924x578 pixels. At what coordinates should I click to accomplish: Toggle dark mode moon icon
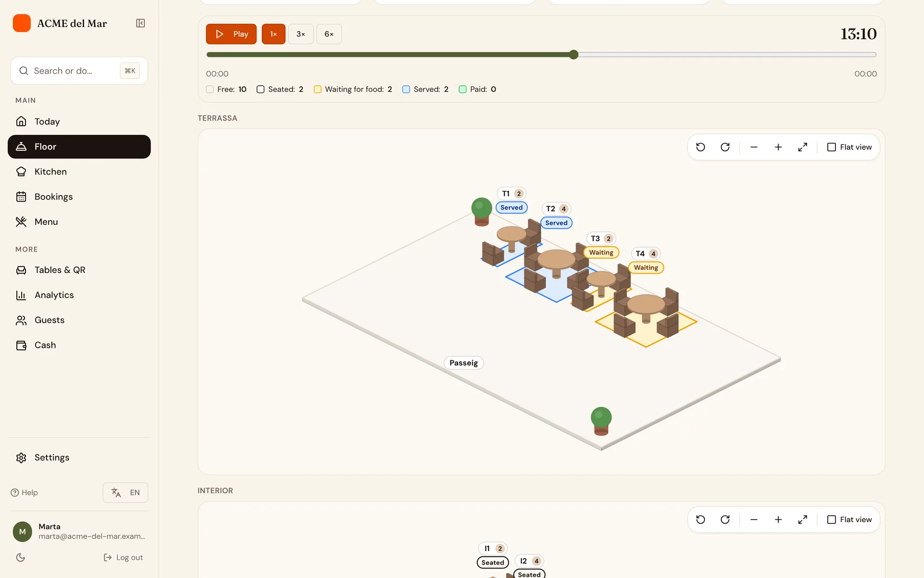[x=20, y=557]
